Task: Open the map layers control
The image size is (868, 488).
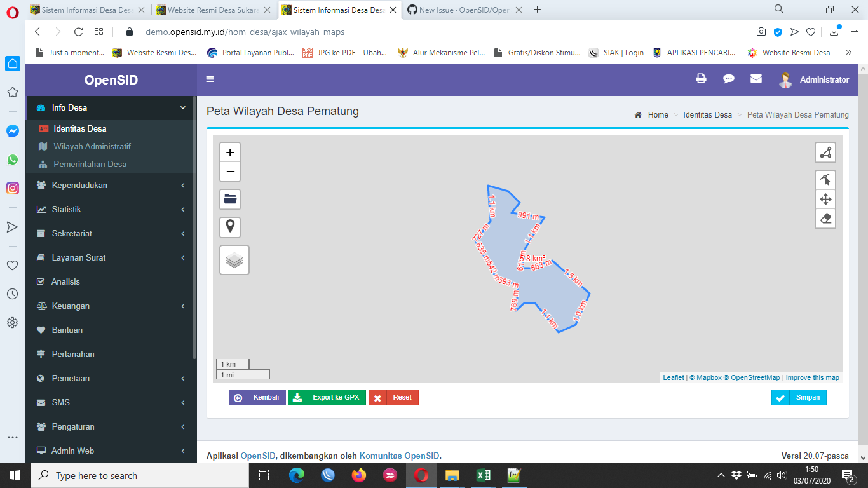Action: coord(234,260)
